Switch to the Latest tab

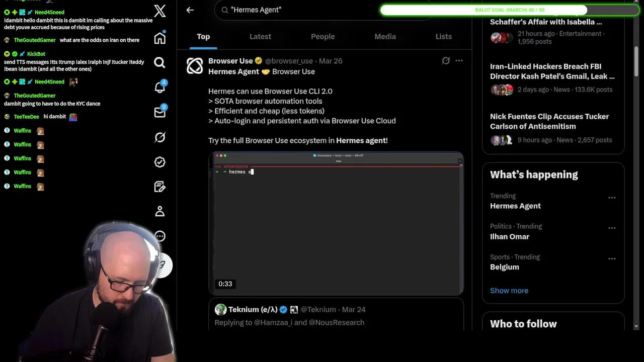click(x=260, y=37)
